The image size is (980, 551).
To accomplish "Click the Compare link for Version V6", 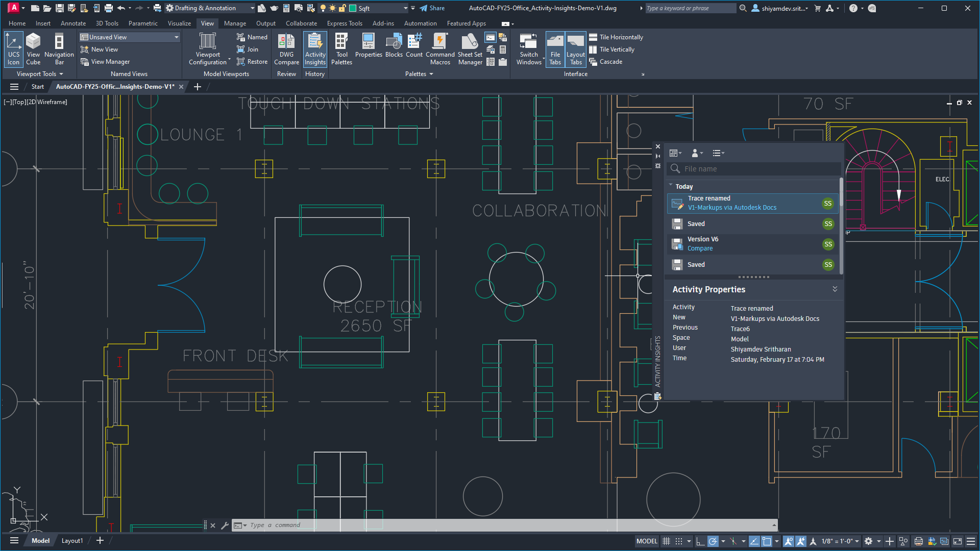I will click(700, 248).
